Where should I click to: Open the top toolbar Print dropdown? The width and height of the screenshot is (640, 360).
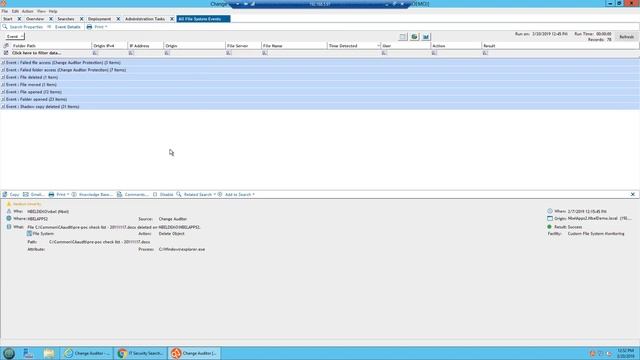coord(97,27)
